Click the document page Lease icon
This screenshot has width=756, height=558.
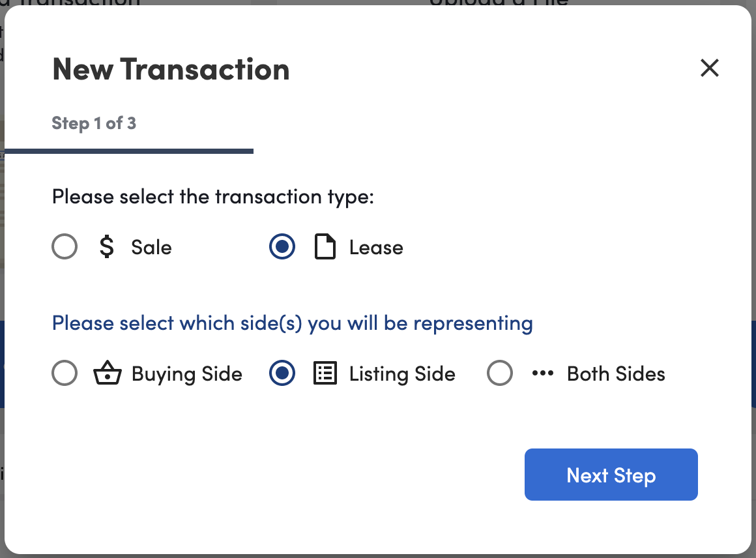[325, 246]
